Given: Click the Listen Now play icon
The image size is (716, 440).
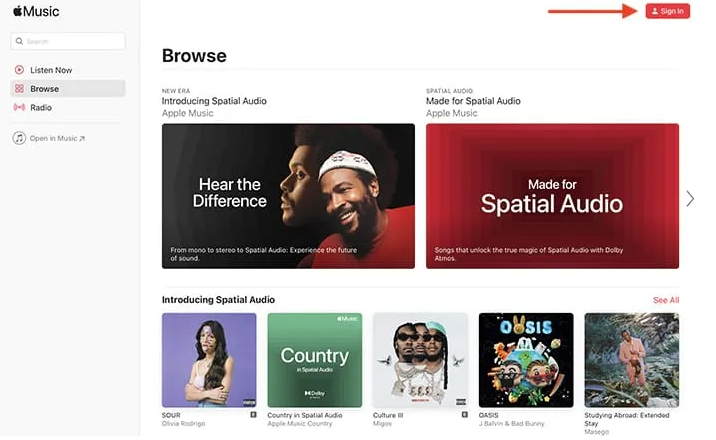Looking at the screenshot, I should 19,70.
